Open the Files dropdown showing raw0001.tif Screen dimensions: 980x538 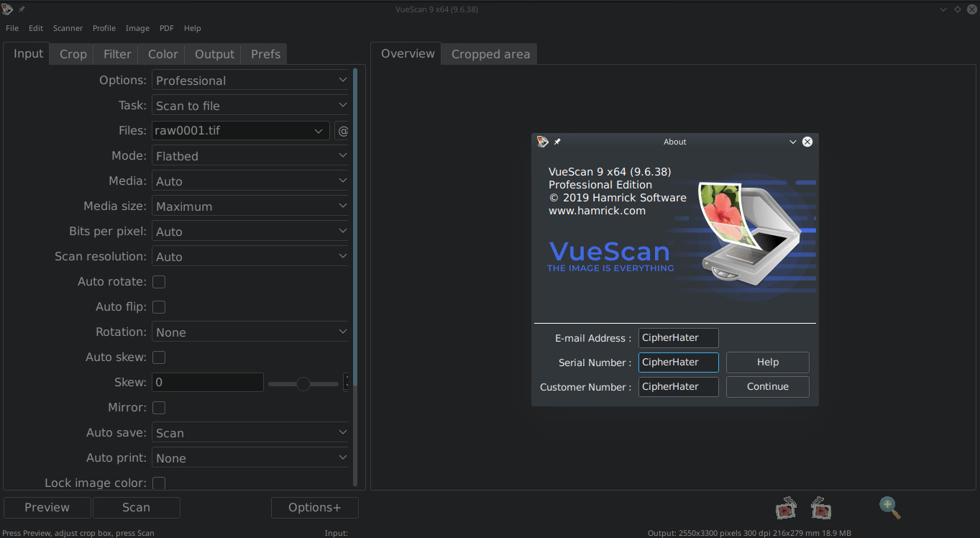click(241, 131)
